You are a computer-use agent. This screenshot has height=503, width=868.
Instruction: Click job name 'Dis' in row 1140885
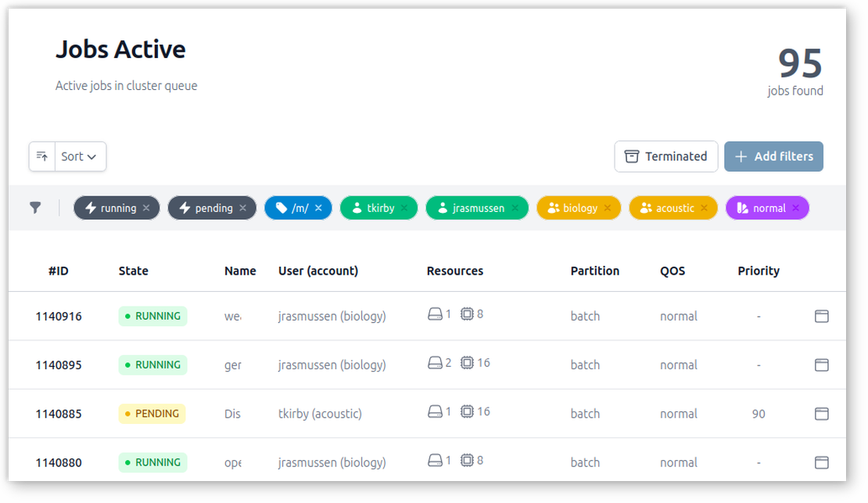[232, 414]
